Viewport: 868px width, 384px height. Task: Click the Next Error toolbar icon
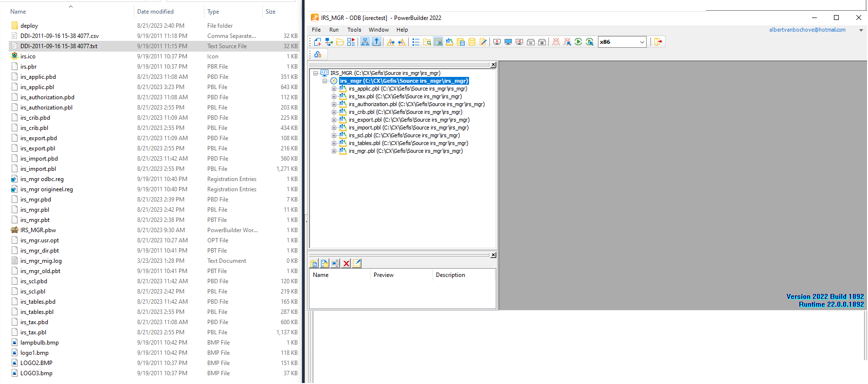(390, 42)
